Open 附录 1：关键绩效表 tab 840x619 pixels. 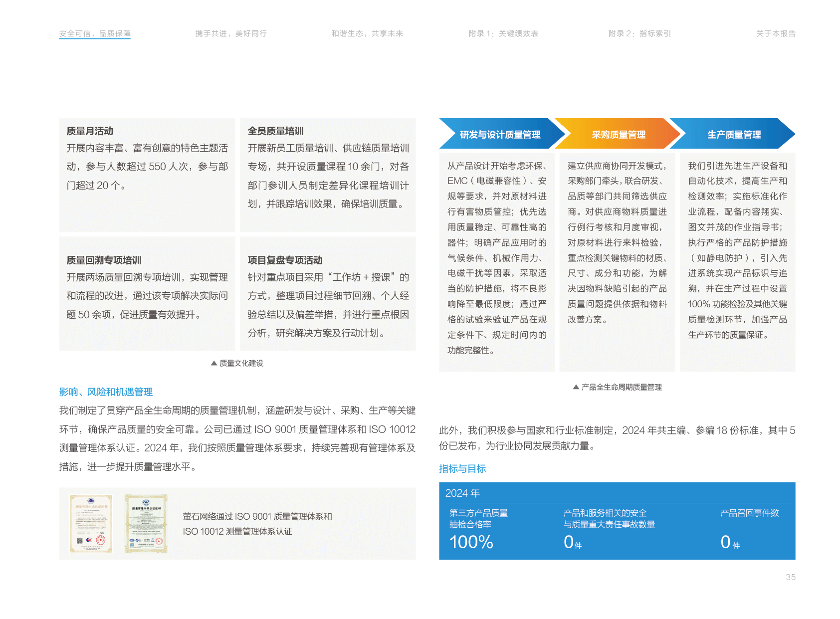[503, 33]
